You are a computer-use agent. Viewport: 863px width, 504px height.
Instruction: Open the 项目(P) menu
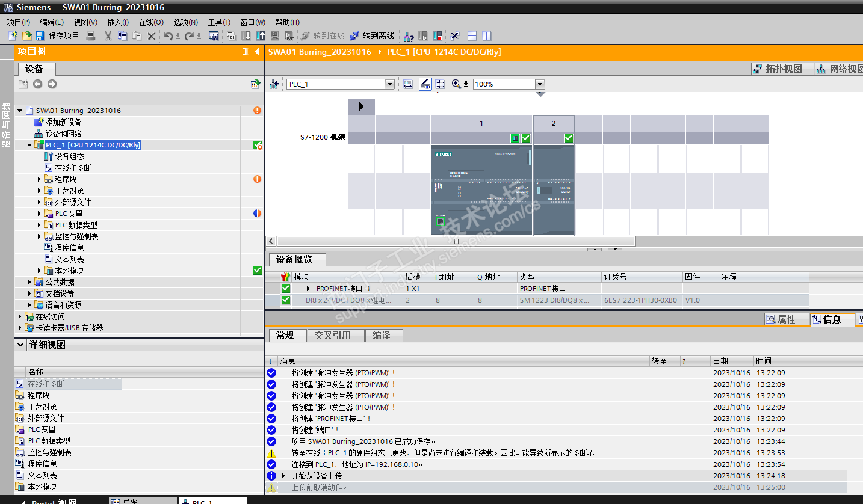(x=19, y=22)
